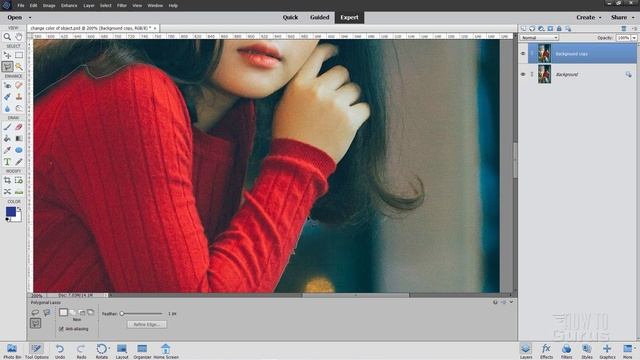This screenshot has width=640, height=360.
Task: Open the Share dropdown
Action: tap(622, 17)
